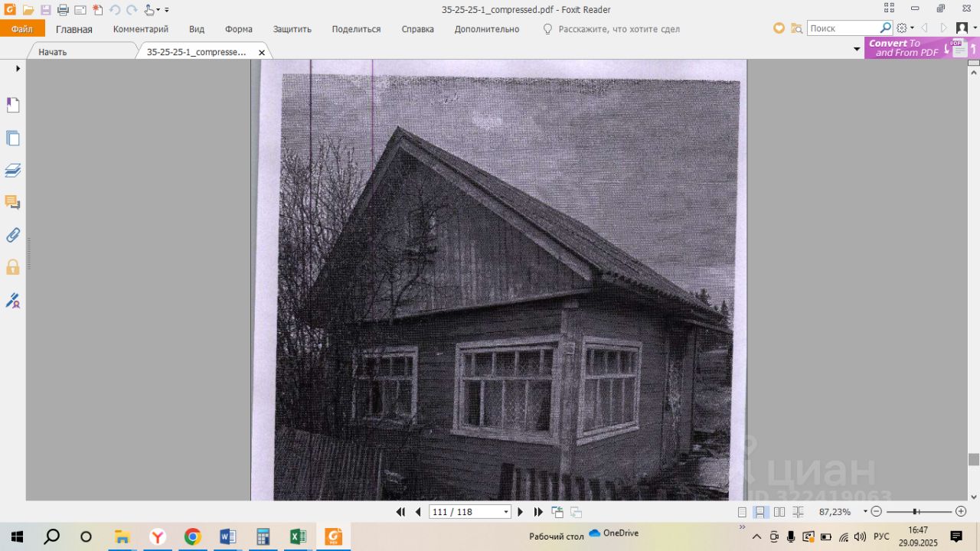980x551 pixels.
Task: Click the vertical scrollbar thumb
Action: [974, 459]
